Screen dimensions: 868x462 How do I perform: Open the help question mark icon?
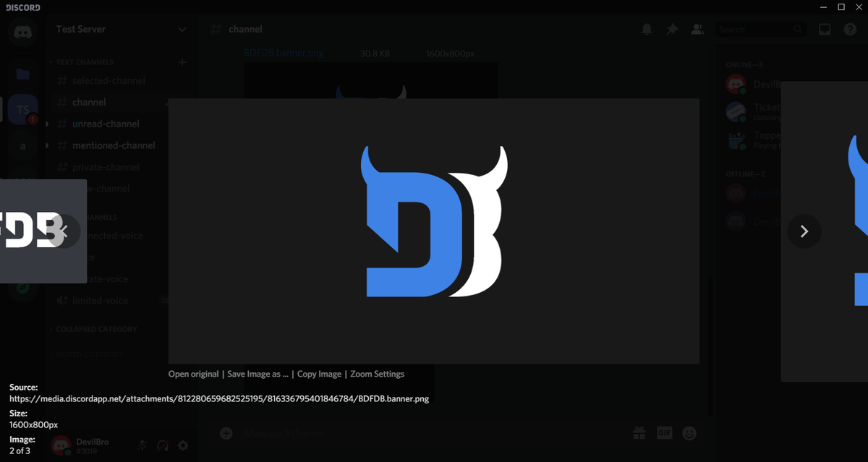[850, 30]
